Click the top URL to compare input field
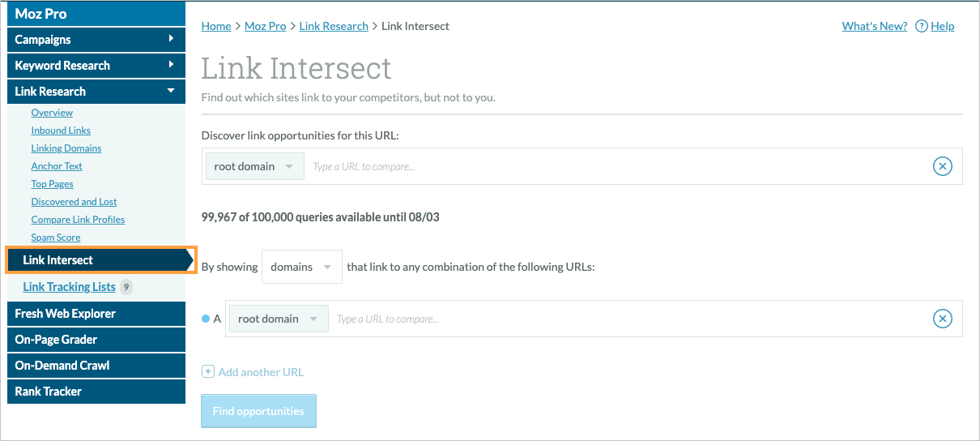 pos(616,166)
